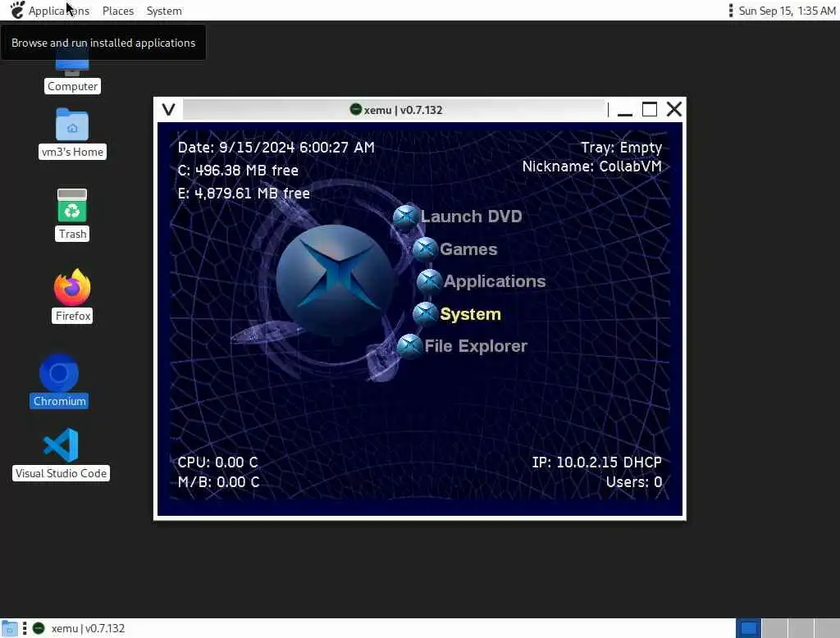The image size is (840, 638).
Task: Launch Chromium from the desktop
Action: (59, 381)
